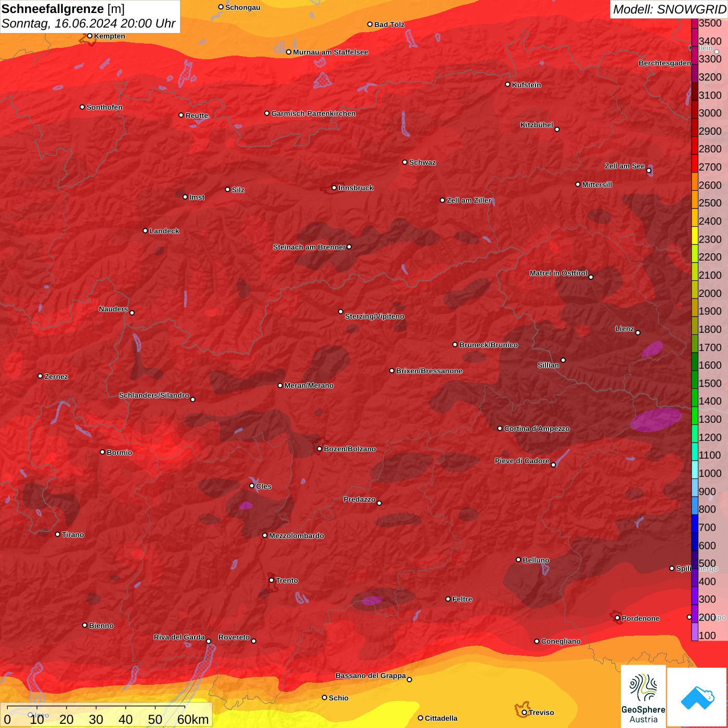Click the Matrei in Osttirol label
This screenshot has height=728, width=728.
pyautogui.click(x=558, y=273)
